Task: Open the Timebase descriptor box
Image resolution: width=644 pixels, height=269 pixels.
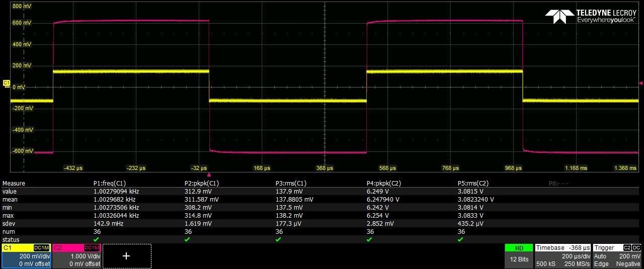Action: click(x=562, y=256)
